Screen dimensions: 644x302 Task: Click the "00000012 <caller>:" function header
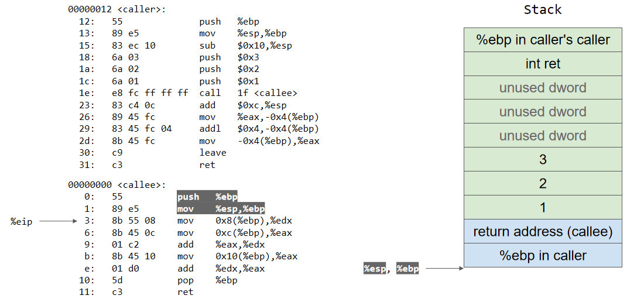pyautogui.click(x=117, y=10)
